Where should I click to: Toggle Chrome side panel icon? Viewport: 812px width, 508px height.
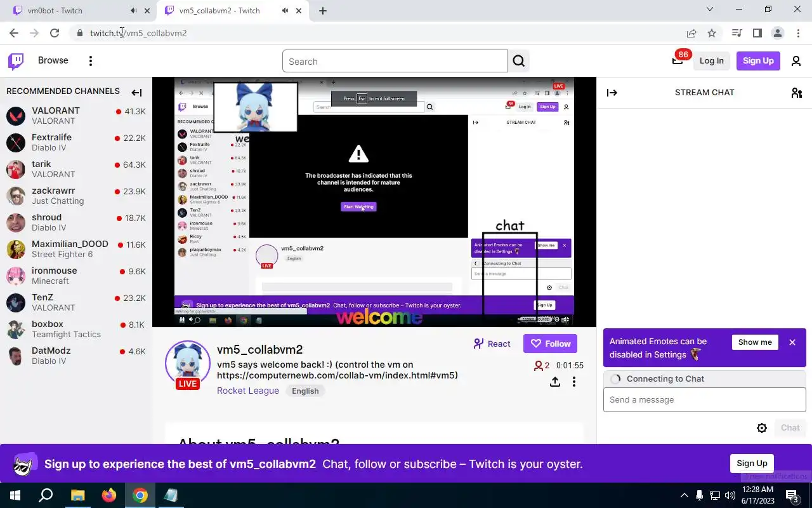[x=757, y=33]
